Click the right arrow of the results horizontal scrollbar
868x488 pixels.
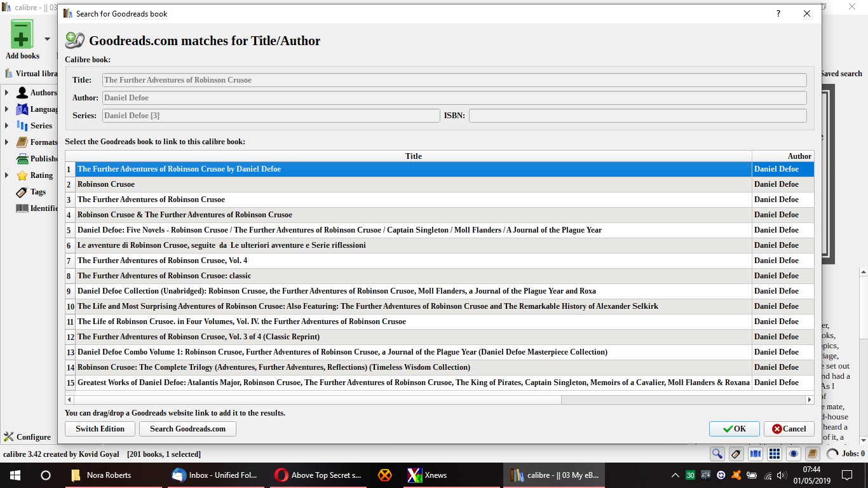(x=810, y=400)
